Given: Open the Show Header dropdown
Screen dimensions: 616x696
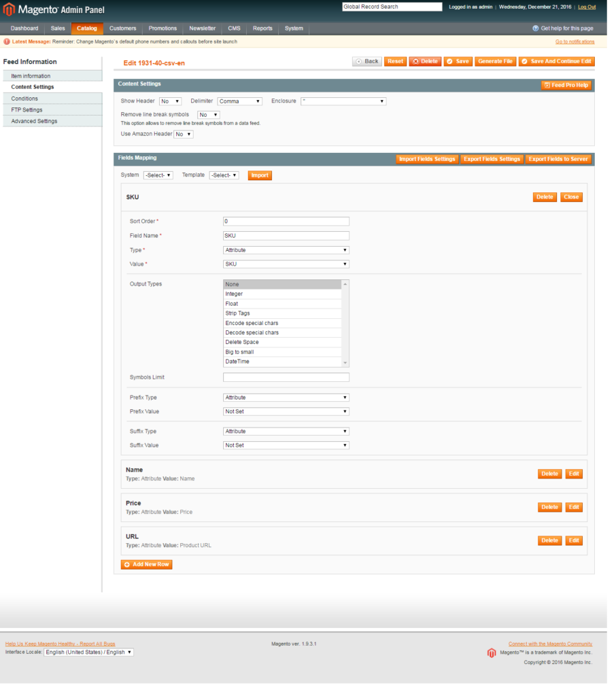Looking at the screenshot, I should click(170, 102).
